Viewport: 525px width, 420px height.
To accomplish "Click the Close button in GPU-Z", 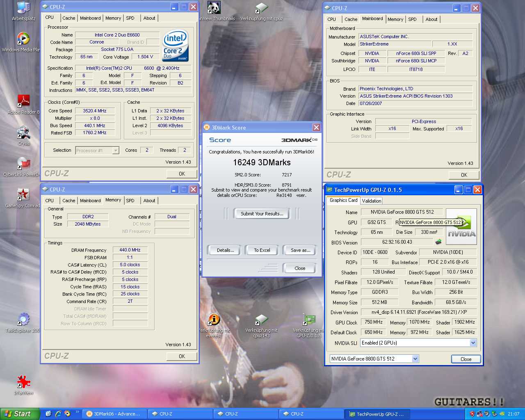I will pos(466,359).
